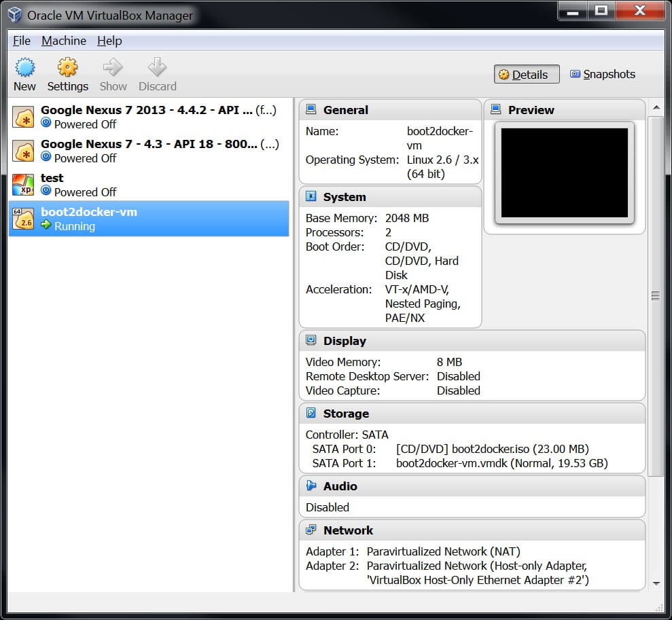The width and height of the screenshot is (672, 620).
Task: Click the Show arrow icon
Action: point(113,67)
